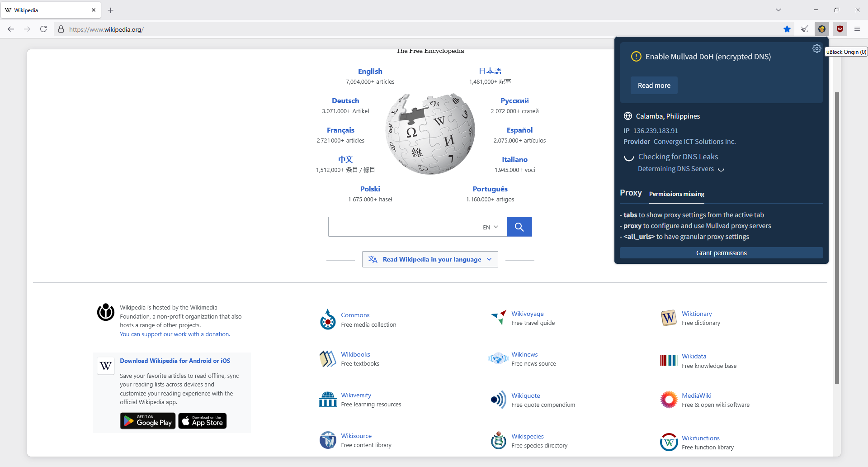Click the bookmark star in address bar

tap(787, 29)
